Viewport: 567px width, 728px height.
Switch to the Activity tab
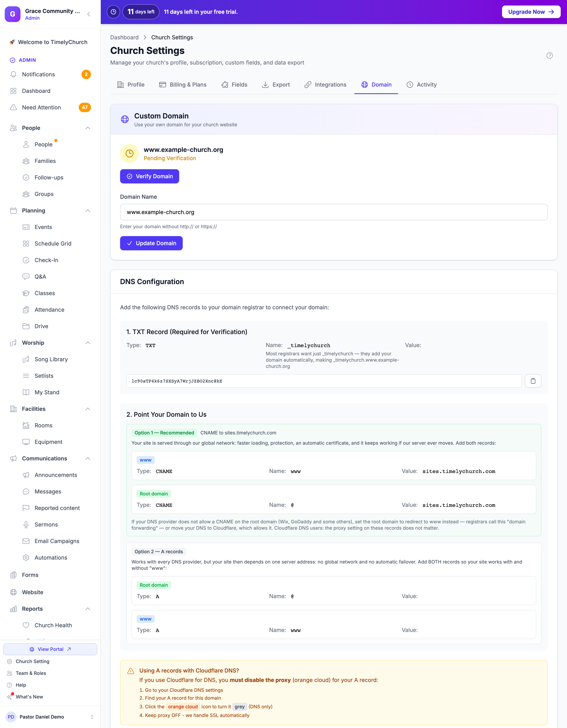point(422,85)
